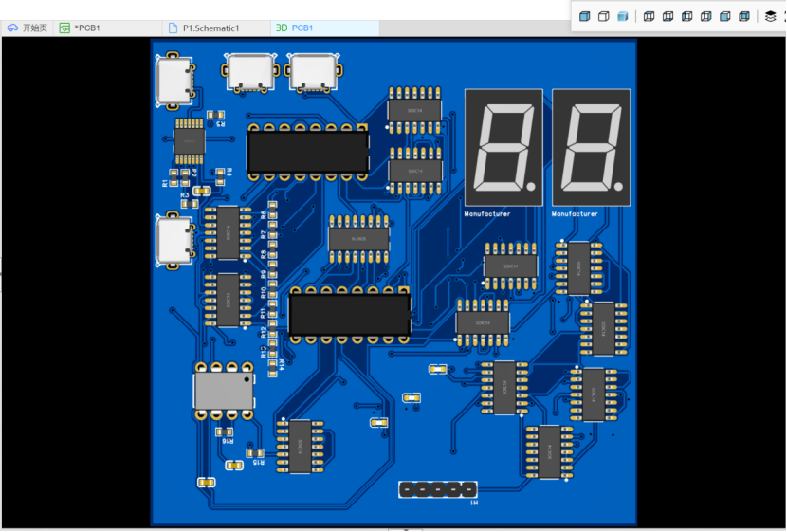Image resolution: width=787 pixels, height=532 pixels.
Task: Switch to top view cube icon
Action: tap(649, 16)
